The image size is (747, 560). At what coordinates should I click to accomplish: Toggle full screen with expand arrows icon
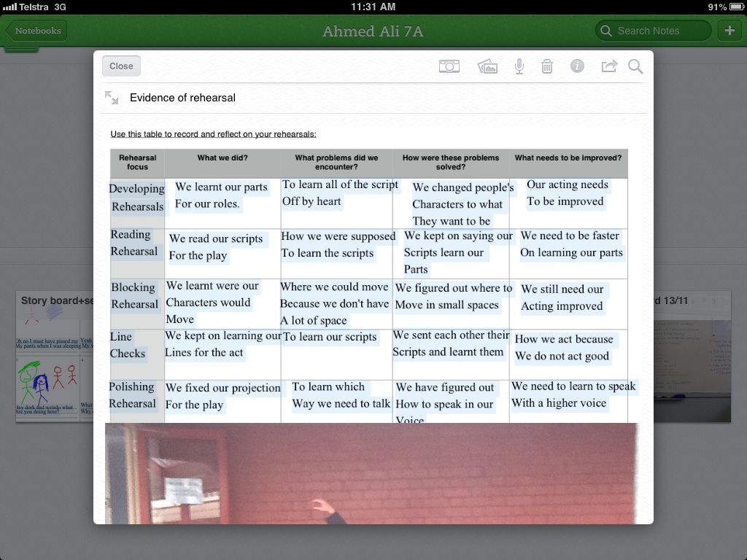pos(112,98)
